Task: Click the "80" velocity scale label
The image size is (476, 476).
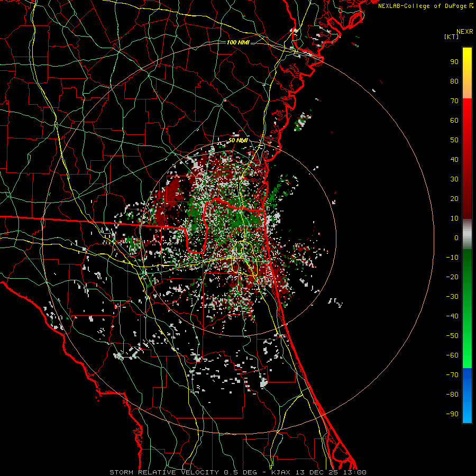Action: pyautogui.click(x=454, y=81)
